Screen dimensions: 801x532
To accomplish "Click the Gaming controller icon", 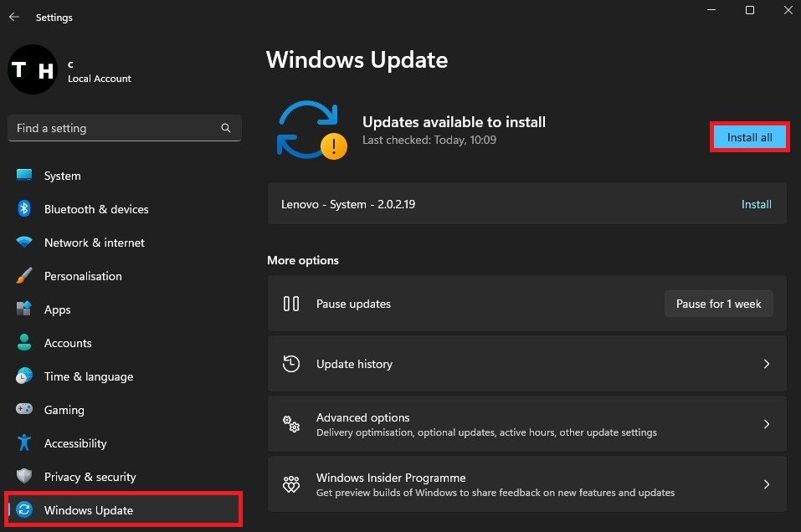I will pyautogui.click(x=24, y=410).
